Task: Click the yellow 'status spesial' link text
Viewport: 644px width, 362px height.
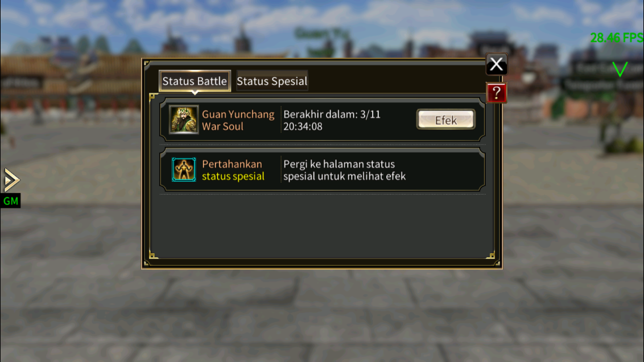Action: pyautogui.click(x=233, y=176)
